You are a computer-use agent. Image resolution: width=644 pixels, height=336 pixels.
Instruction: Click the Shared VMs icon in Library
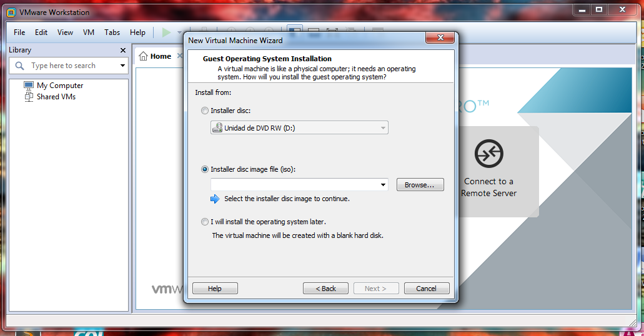coord(29,97)
